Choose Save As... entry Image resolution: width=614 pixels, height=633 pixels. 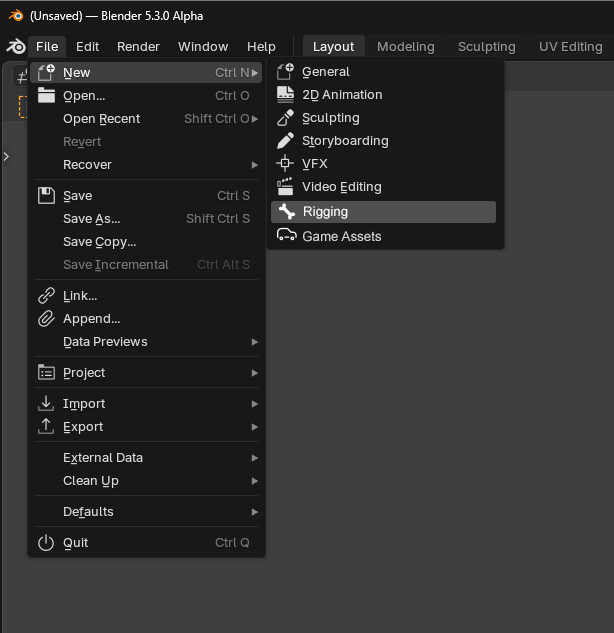146,219
